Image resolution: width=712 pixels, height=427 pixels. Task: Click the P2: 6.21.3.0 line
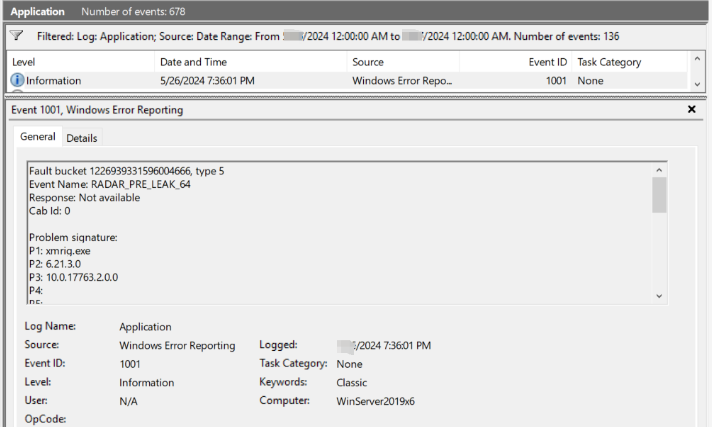[55, 264]
